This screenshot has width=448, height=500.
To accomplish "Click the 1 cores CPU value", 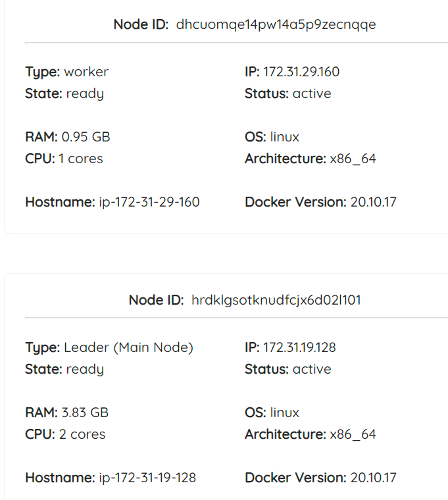I will point(81,159).
